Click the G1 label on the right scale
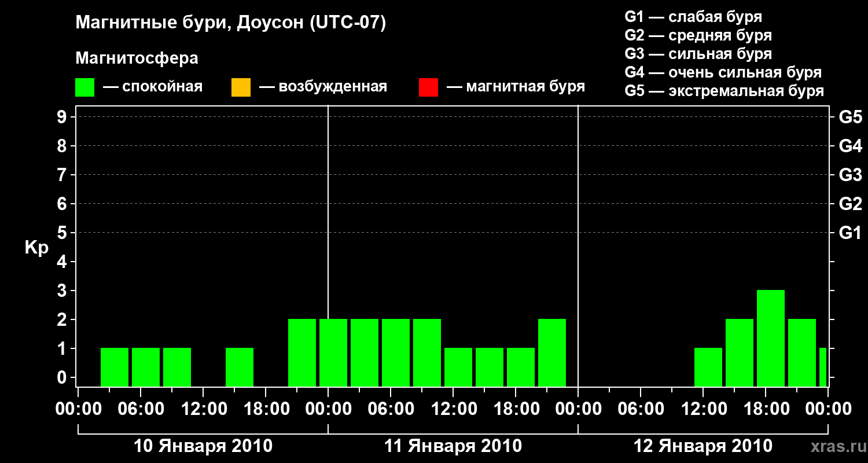868x463 pixels. coord(850,233)
